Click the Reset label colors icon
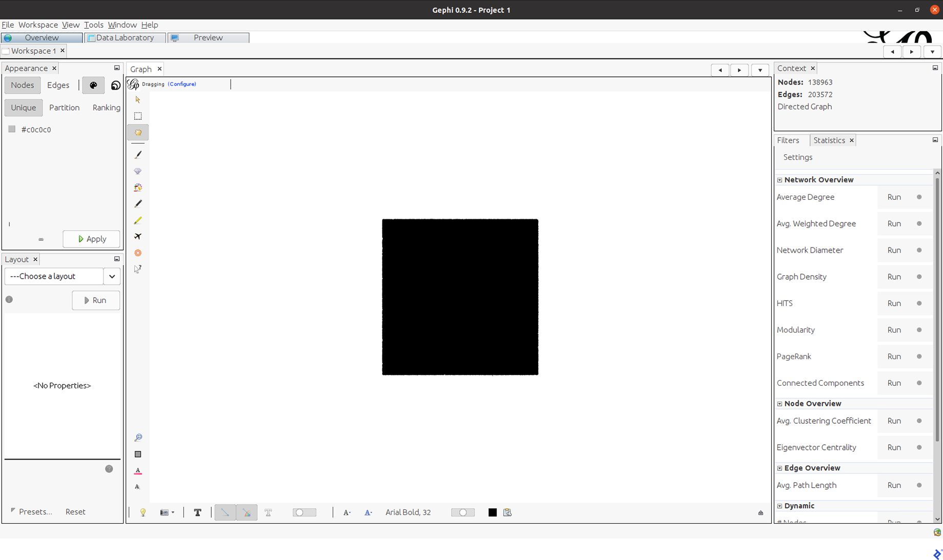Image resolution: width=943 pixels, height=560 pixels. (x=138, y=470)
